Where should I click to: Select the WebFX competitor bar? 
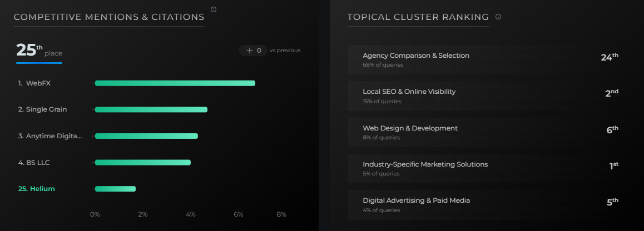click(175, 83)
